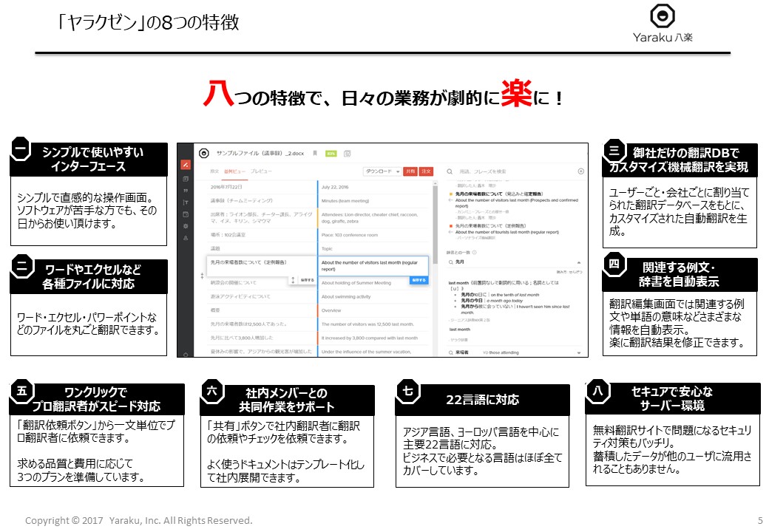Screen dimensions: 769x532
Task: Select the segment 'Place: 103 conference room'
Action: click(x=350, y=235)
